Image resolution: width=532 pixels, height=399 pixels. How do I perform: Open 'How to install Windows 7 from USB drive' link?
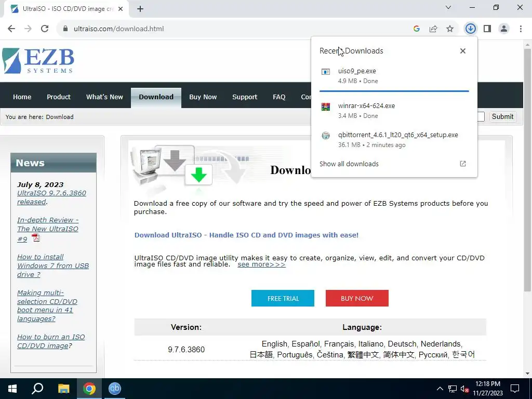pos(53,265)
